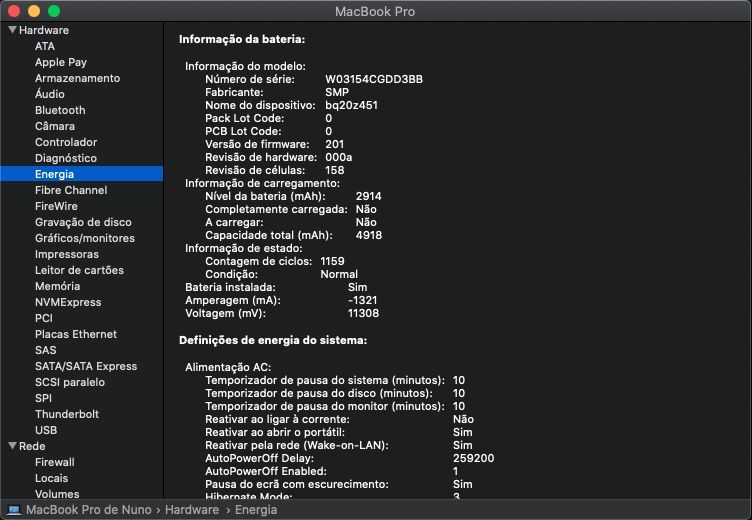Click Informação da bateria heading
752x520 pixels.
(242, 39)
